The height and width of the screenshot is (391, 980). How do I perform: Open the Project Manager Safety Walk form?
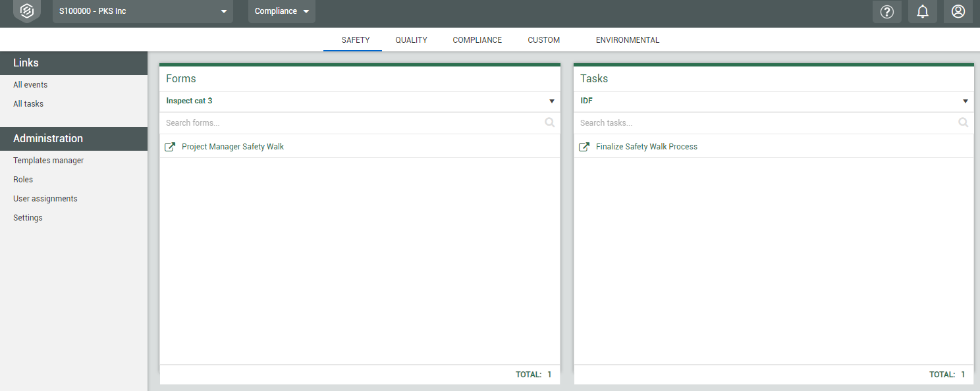point(232,147)
